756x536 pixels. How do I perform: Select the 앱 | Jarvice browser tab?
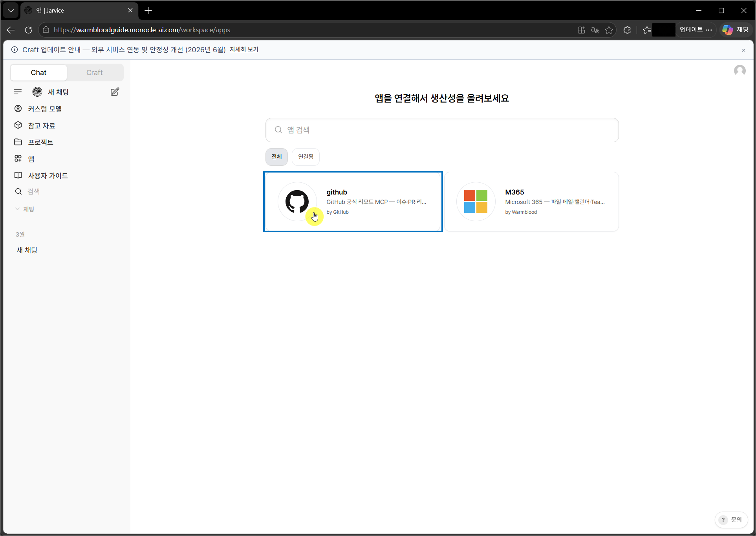coord(79,11)
